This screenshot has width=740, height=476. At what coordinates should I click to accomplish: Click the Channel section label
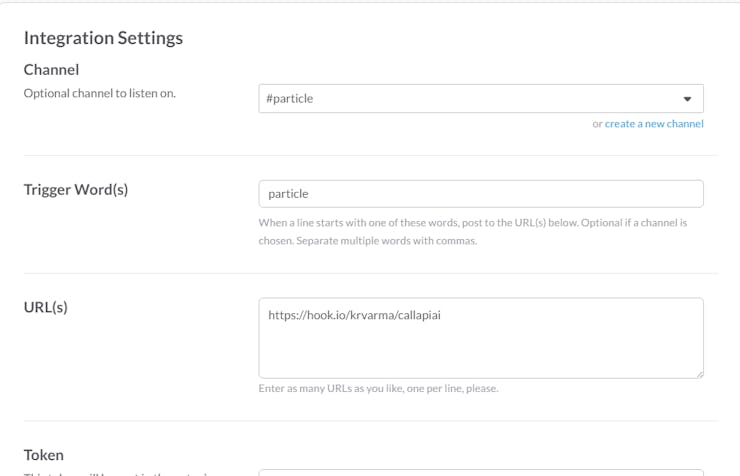(51, 70)
